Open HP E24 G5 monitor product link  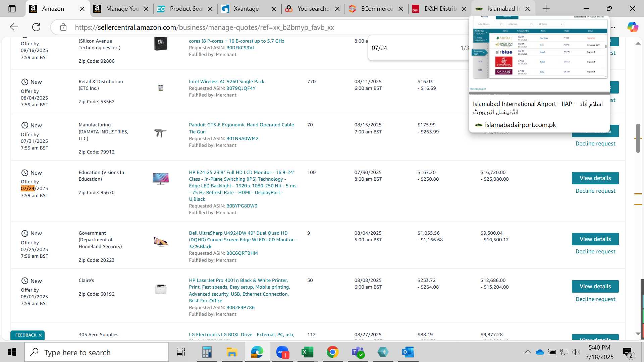coord(243,186)
